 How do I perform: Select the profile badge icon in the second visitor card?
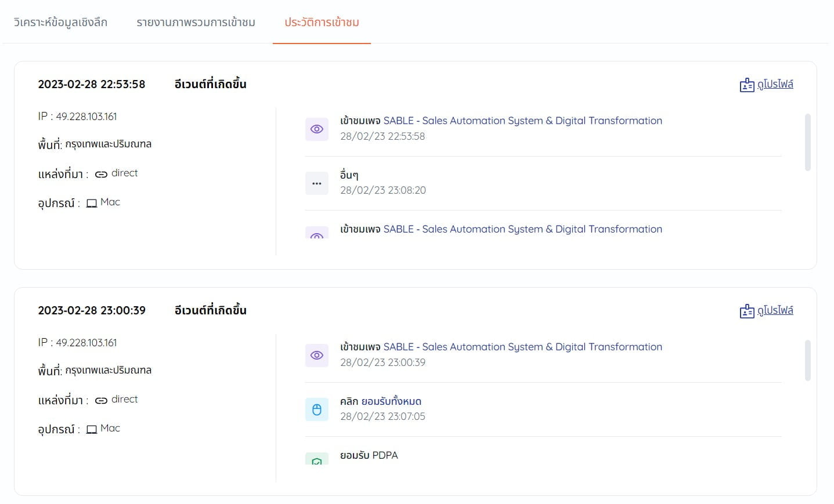pos(746,310)
